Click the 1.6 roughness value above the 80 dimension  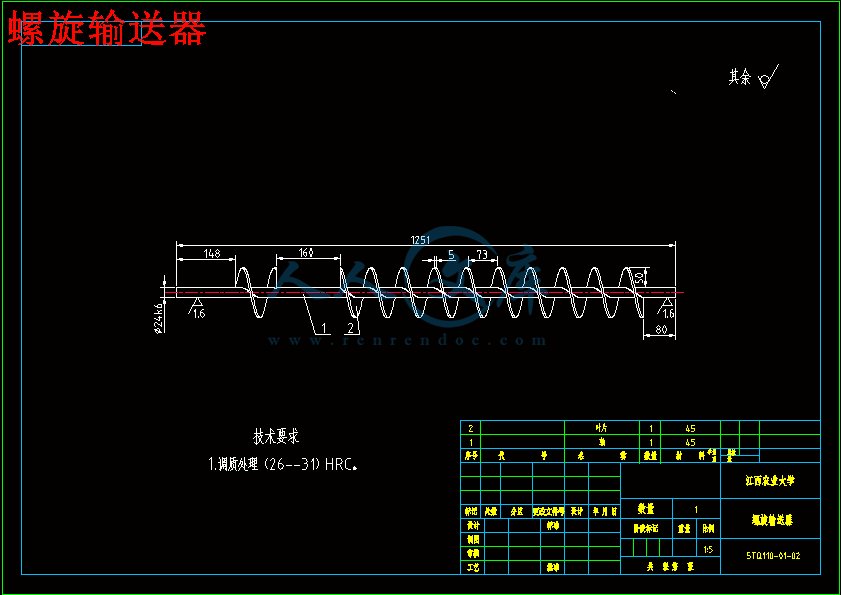tap(668, 314)
